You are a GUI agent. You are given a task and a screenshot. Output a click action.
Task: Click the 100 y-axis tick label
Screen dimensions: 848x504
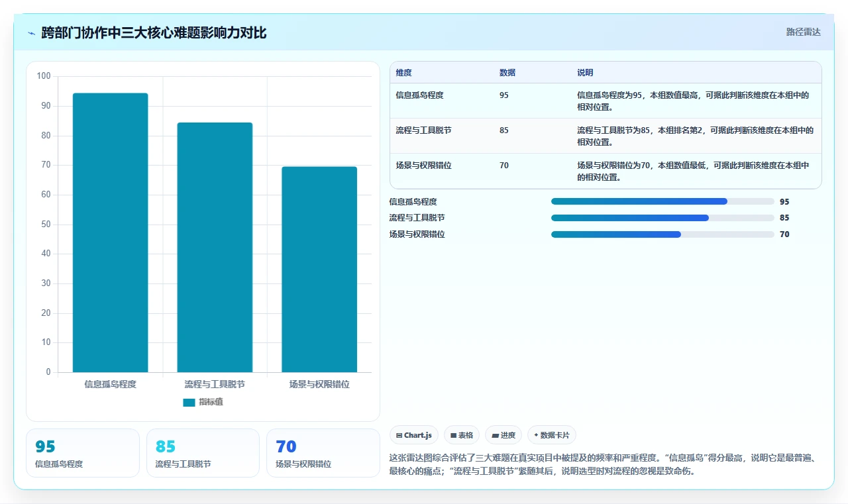click(44, 76)
